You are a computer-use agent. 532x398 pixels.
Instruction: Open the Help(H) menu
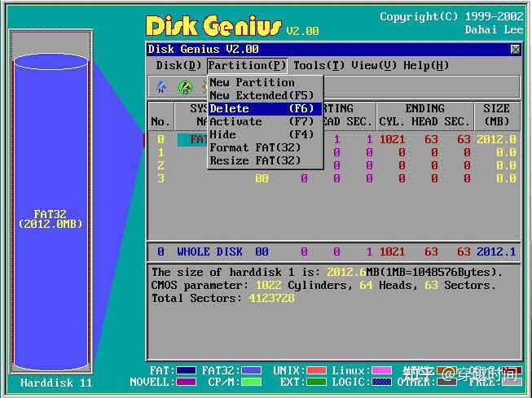coord(426,65)
